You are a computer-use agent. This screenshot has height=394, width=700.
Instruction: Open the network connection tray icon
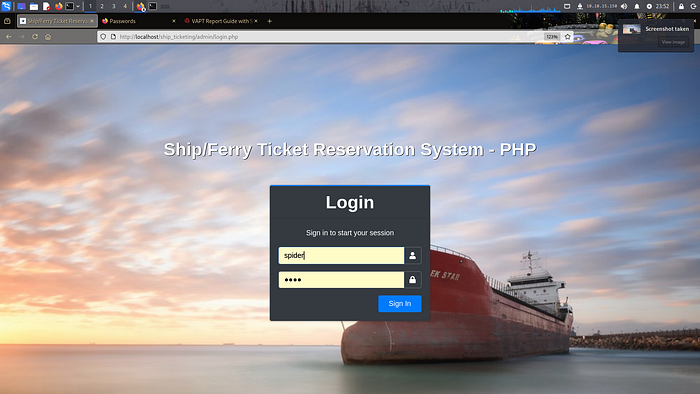pos(579,6)
